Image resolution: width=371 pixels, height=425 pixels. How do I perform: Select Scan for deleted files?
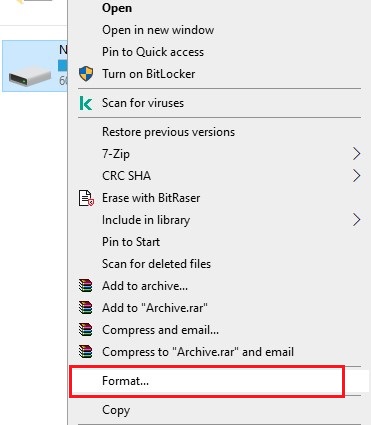[156, 264]
